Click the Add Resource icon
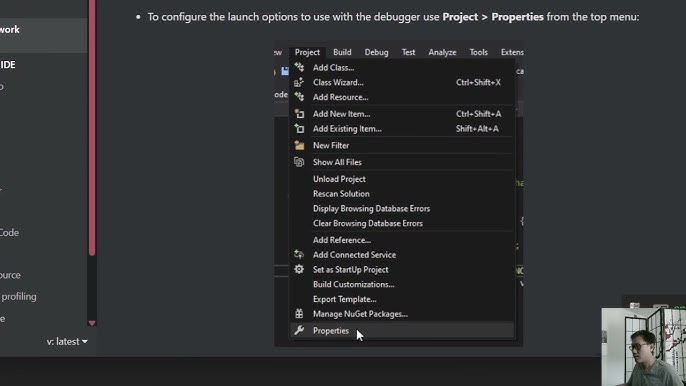Viewport: 686px width, 386px height. [x=299, y=97]
